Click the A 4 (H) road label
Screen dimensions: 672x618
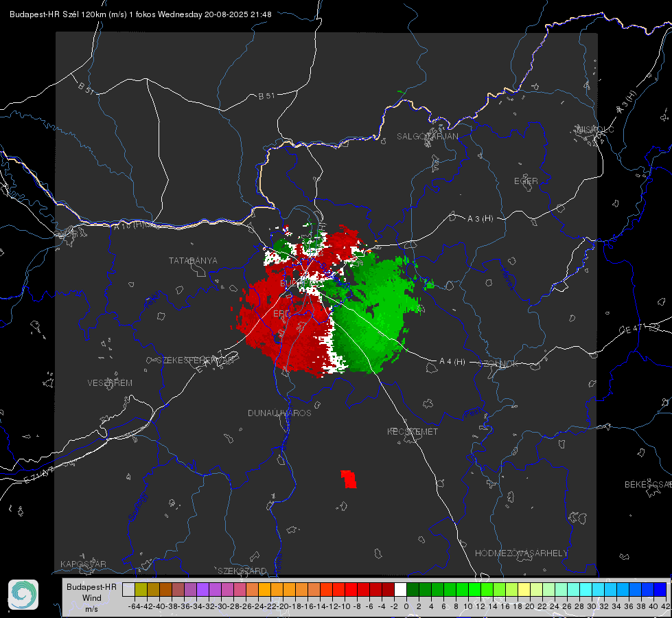coord(452,362)
